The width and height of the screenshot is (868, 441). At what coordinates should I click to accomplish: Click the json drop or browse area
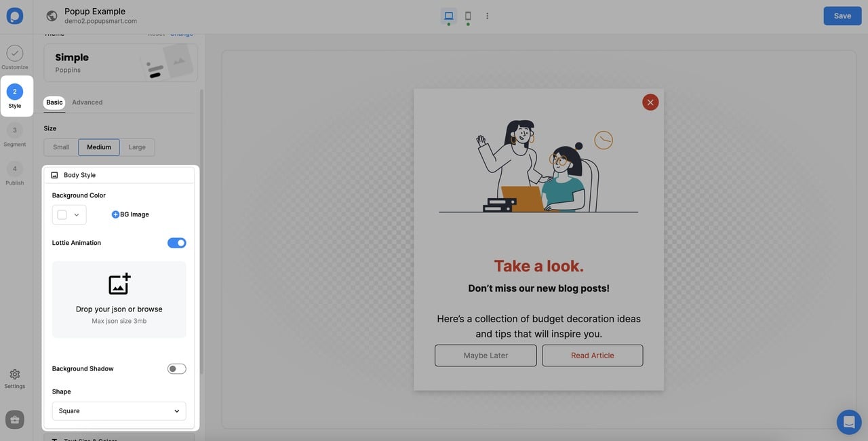coord(119,299)
